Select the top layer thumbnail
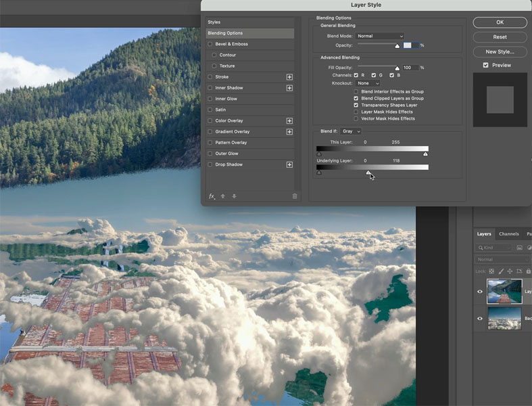 504,292
